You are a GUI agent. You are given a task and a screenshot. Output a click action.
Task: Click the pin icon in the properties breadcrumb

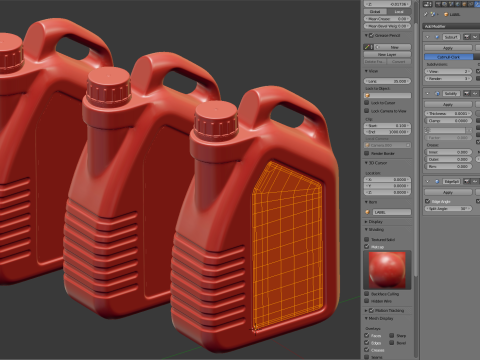point(426,14)
